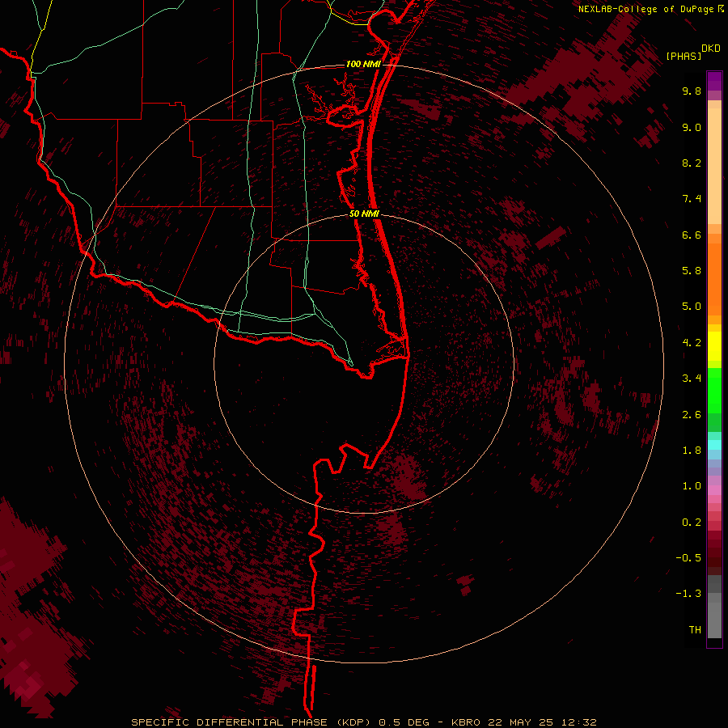This screenshot has width=728, height=728.
Task: Click the TH threshold label
Action: pyautogui.click(x=695, y=630)
